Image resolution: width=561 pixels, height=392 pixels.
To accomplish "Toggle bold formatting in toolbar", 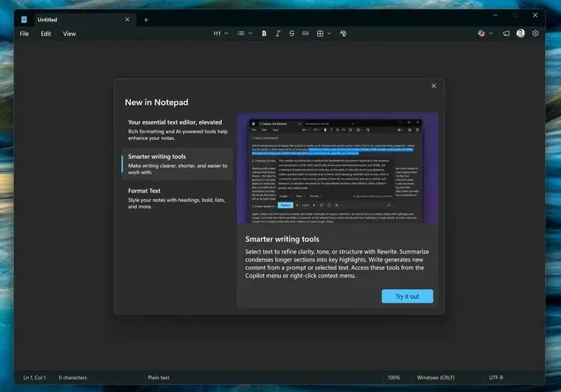I will pos(264,33).
